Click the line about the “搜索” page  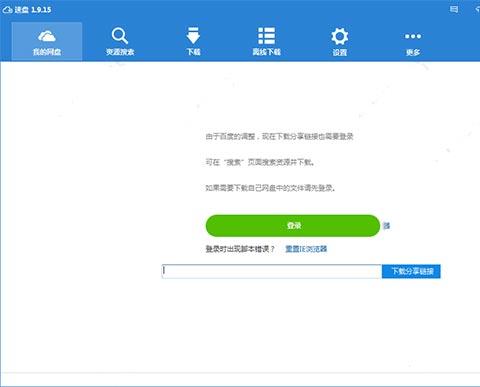260,162
